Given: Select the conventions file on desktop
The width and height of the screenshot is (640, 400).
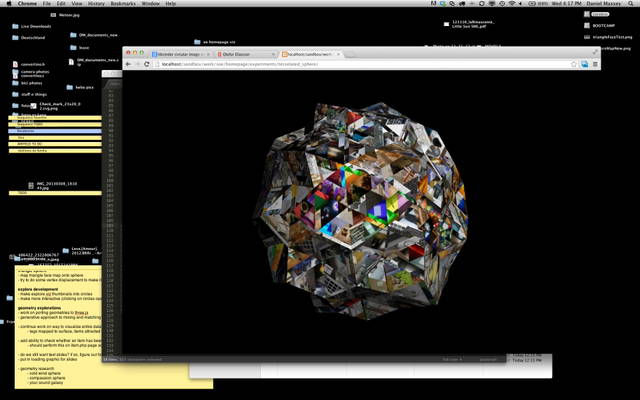Looking at the screenshot, I should coord(29,64).
